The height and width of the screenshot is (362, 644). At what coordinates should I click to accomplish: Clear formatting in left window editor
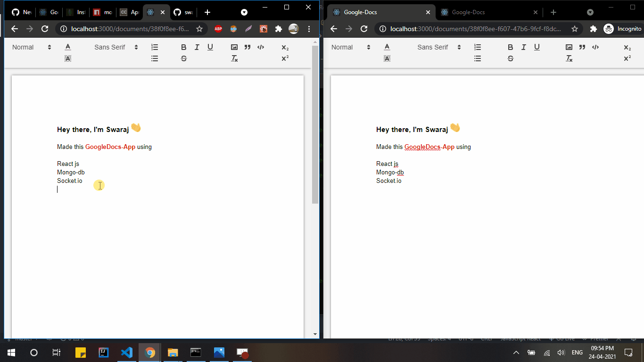234,58
